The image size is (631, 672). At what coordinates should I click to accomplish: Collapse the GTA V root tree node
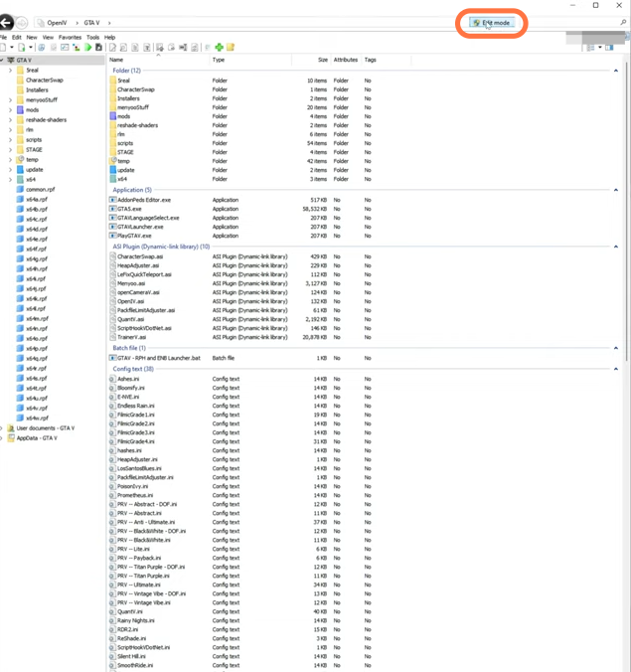3,60
